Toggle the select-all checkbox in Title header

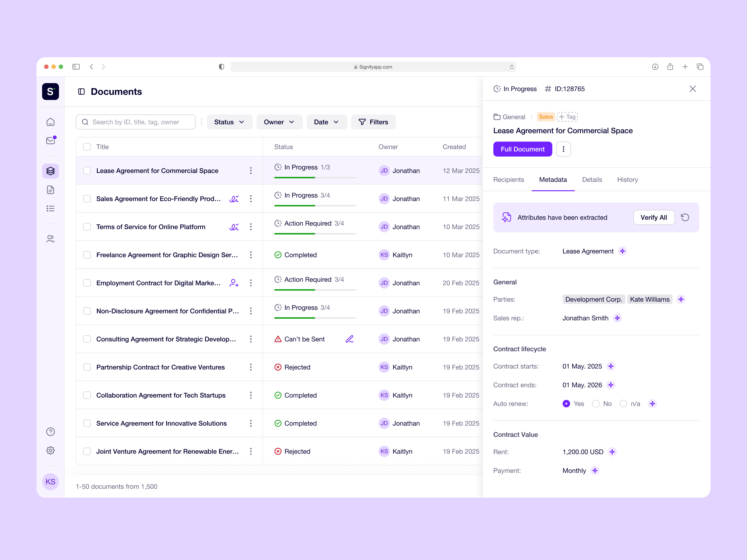tap(87, 147)
